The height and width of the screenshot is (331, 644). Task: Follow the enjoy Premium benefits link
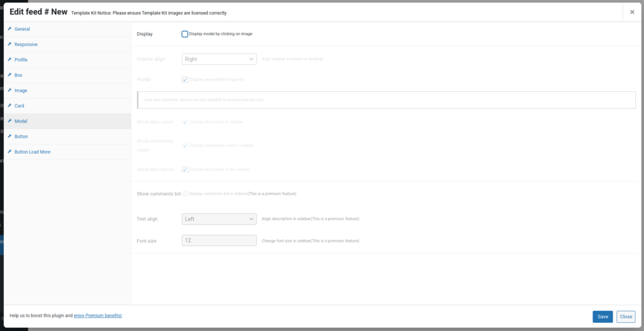click(97, 315)
